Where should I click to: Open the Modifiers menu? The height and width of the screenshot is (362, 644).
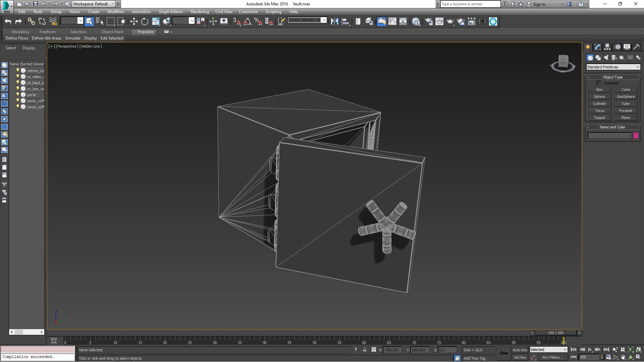click(116, 12)
